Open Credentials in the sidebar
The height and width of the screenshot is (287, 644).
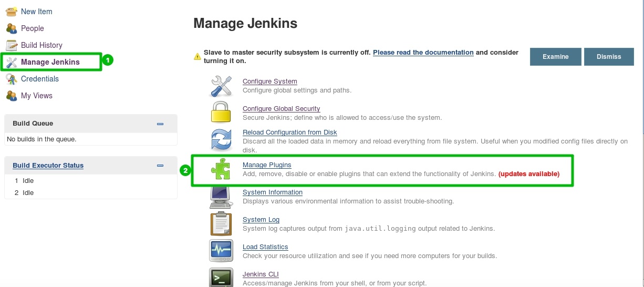(40, 79)
